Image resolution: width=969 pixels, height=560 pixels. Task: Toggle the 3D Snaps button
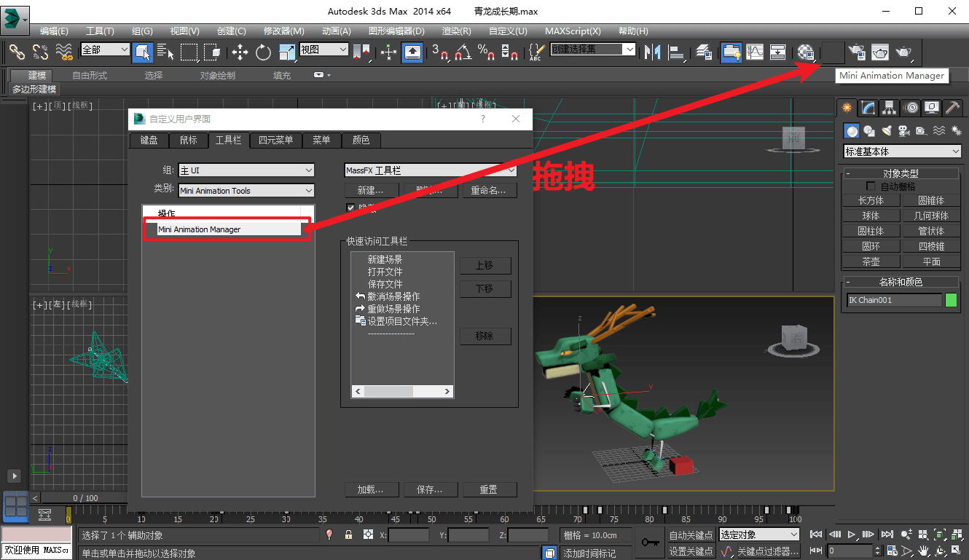pos(440,52)
